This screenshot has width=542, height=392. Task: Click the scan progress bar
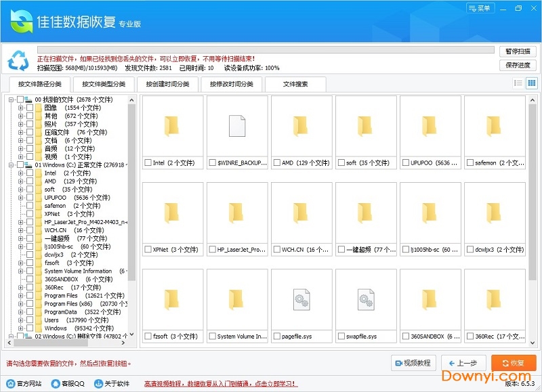point(266,49)
